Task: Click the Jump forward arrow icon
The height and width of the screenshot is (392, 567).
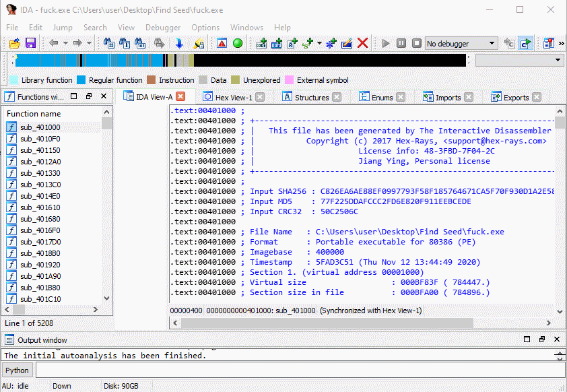Action: click(77, 43)
